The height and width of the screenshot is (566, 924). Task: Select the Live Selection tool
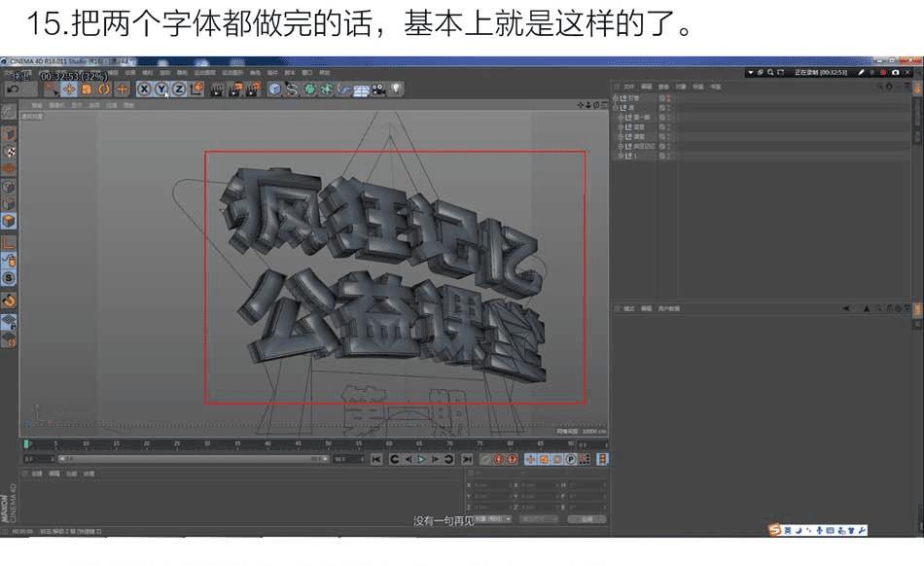pos(52,88)
